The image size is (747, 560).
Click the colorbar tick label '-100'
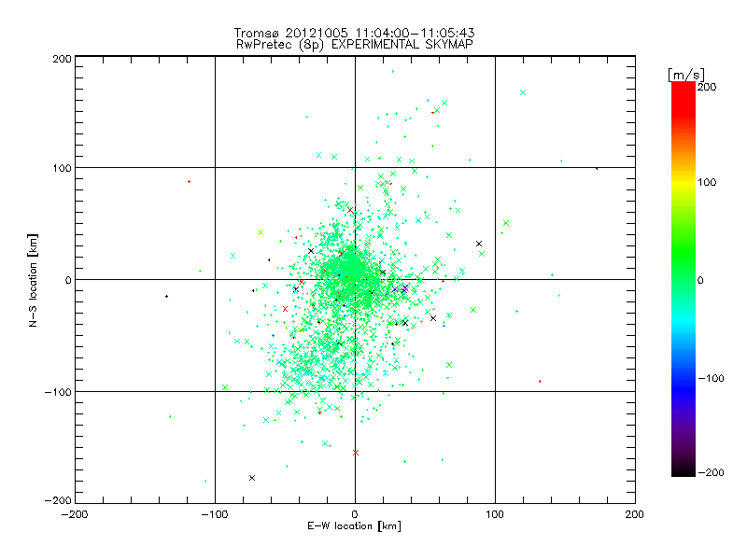[711, 378]
